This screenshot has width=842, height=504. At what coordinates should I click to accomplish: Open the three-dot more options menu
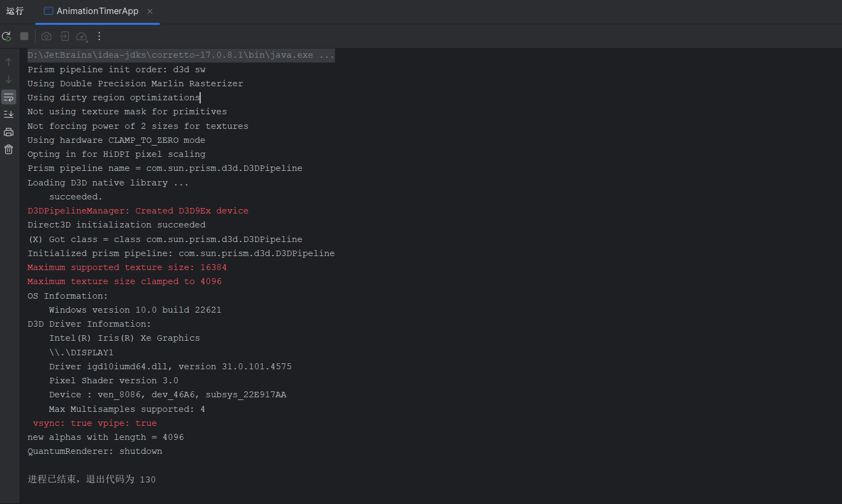pyautogui.click(x=99, y=36)
